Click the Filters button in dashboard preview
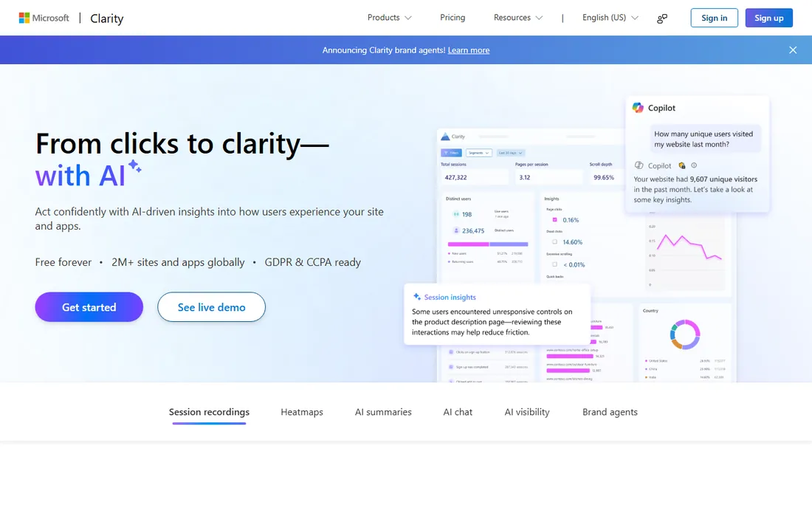The height and width of the screenshot is (508, 812). 451,153
